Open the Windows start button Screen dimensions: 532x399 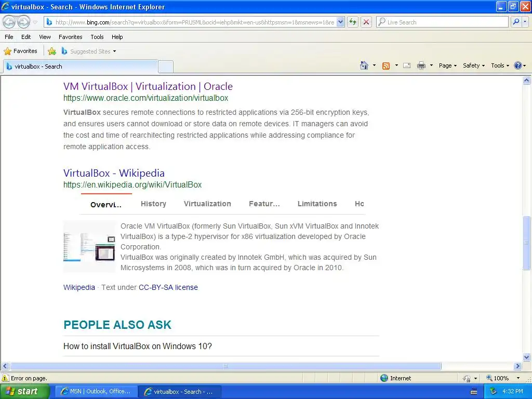pyautogui.click(x=24, y=392)
